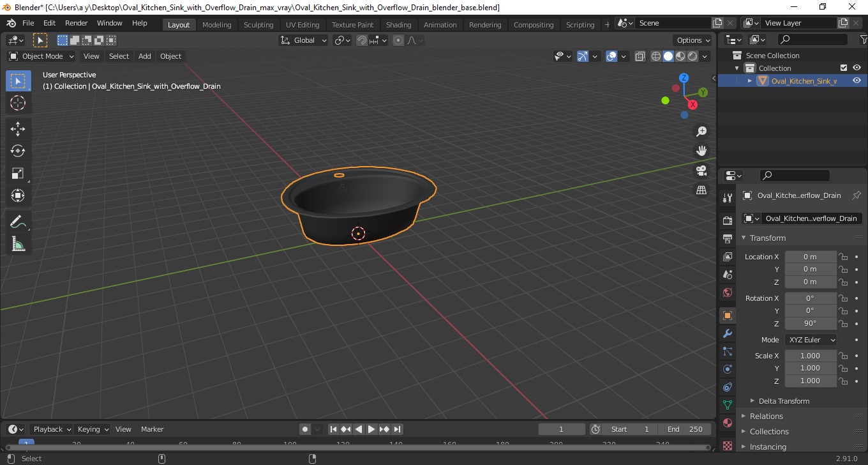Open rotation Mode XYZ Euler dropdown
This screenshot has height=465, width=868.
811,340
